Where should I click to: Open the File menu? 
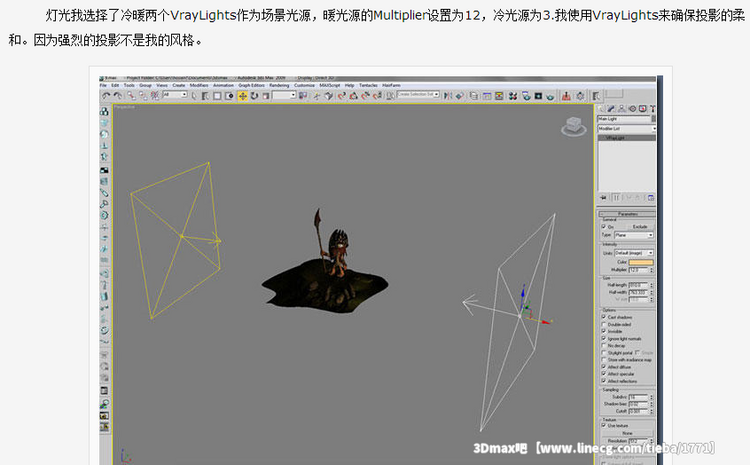point(103,85)
